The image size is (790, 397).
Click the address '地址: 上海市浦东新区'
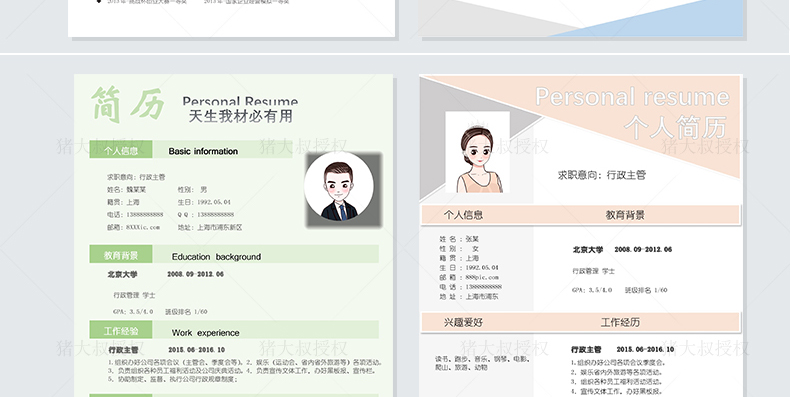click(210, 227)
